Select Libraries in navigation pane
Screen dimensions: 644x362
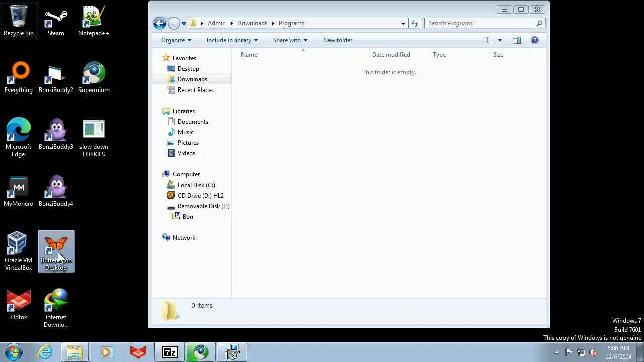(183, 111)
